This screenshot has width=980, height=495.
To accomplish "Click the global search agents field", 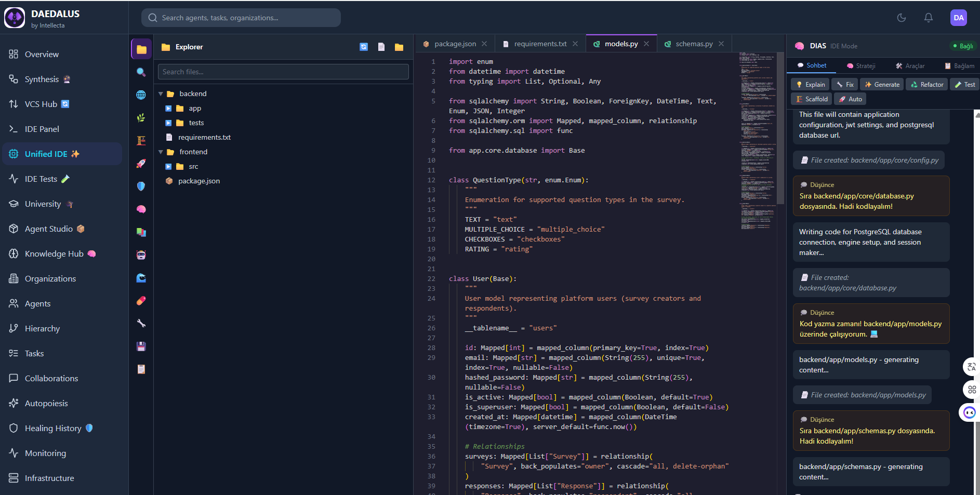I will (x=241, y=18).
